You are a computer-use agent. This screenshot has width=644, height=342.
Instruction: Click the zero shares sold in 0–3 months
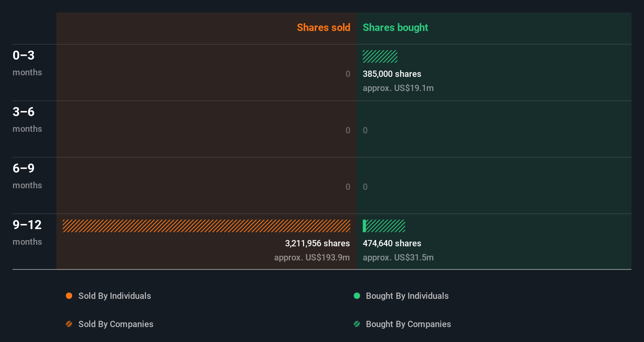coord(348,74)
